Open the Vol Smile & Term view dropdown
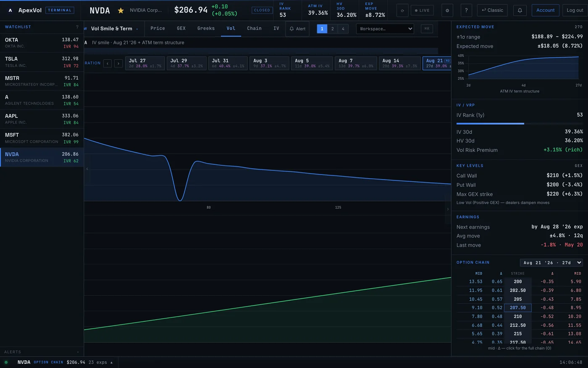 click(x=114, y=29)
